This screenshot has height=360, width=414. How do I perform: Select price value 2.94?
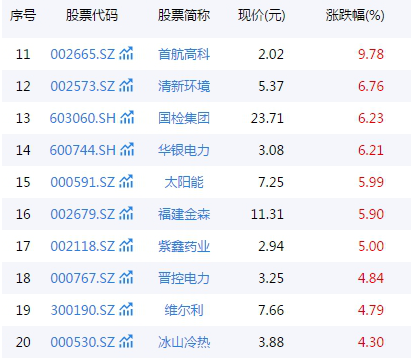pos(271,246)
